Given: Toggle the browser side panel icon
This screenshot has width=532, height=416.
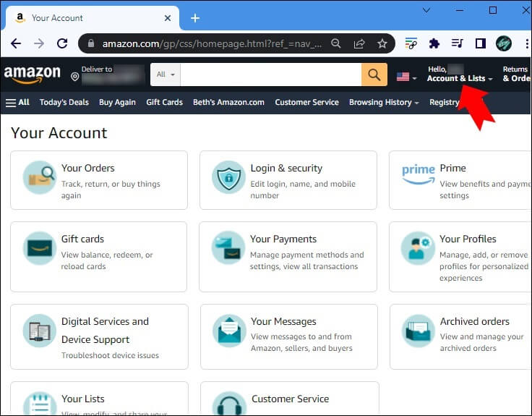Looking at the screenshot, I should tap(481, 43).
